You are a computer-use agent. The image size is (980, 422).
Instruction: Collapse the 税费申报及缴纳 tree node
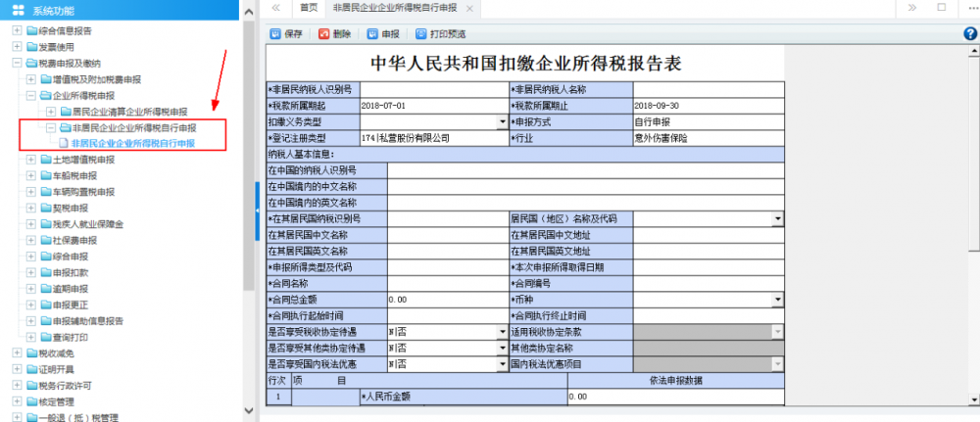(17, 63)
